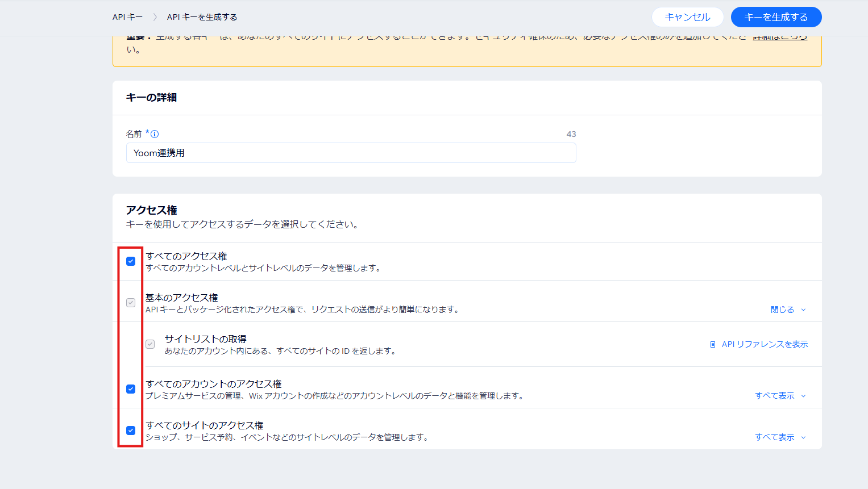This screenshot has width=868, height=489.
Task: Click the chevron arrow next to 閉じる
Action: click(803, 310)
